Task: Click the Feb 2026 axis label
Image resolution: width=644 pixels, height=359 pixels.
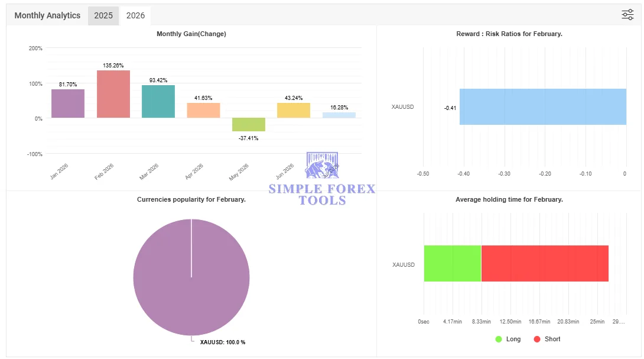Action: (x=104, y=172)
